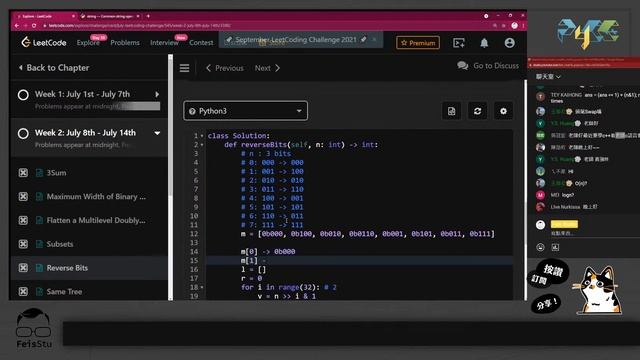Viewport: 640px width, 360px height.
Task: Click the checkbox icon beside Subsets
Action: point(23,244)
